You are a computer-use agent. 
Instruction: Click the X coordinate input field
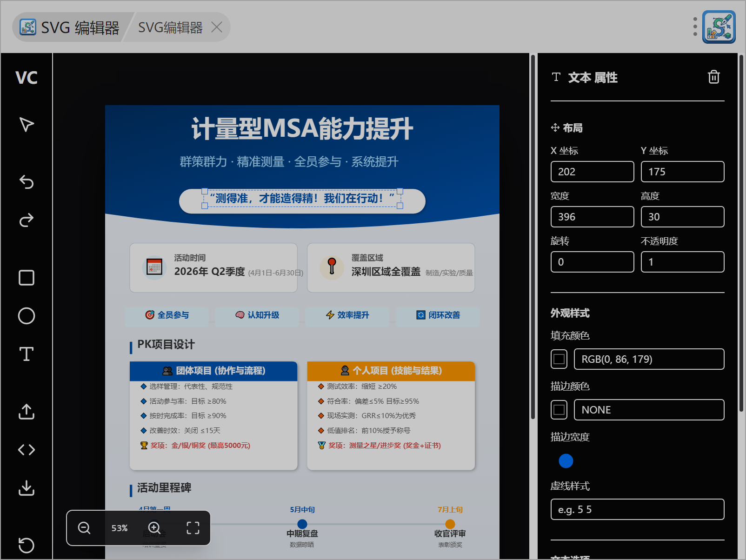coord(592,172)
